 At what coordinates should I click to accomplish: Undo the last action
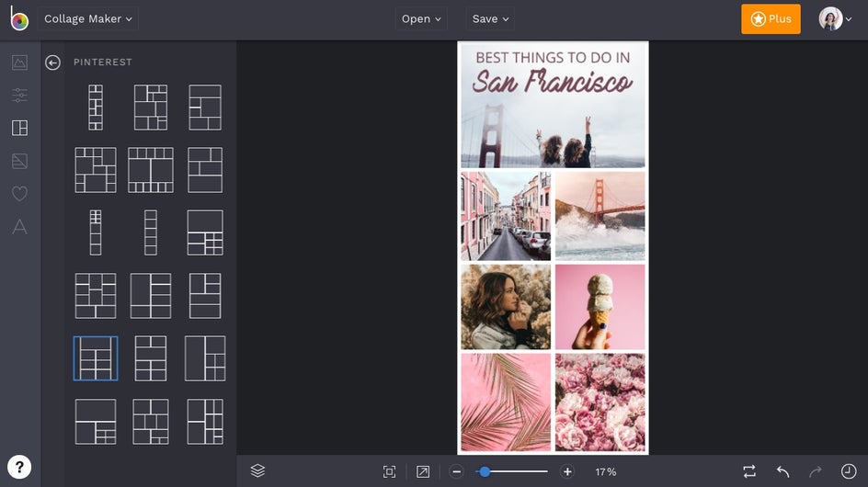click(x=782, y=471)
